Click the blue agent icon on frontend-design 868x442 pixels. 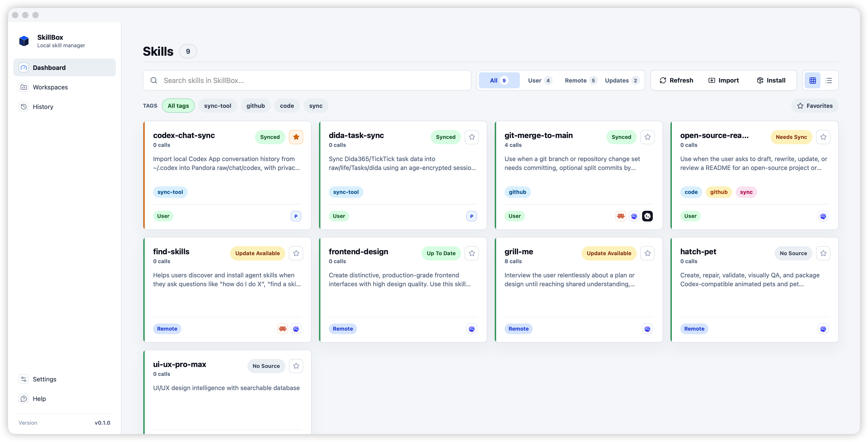click(471, 329)
